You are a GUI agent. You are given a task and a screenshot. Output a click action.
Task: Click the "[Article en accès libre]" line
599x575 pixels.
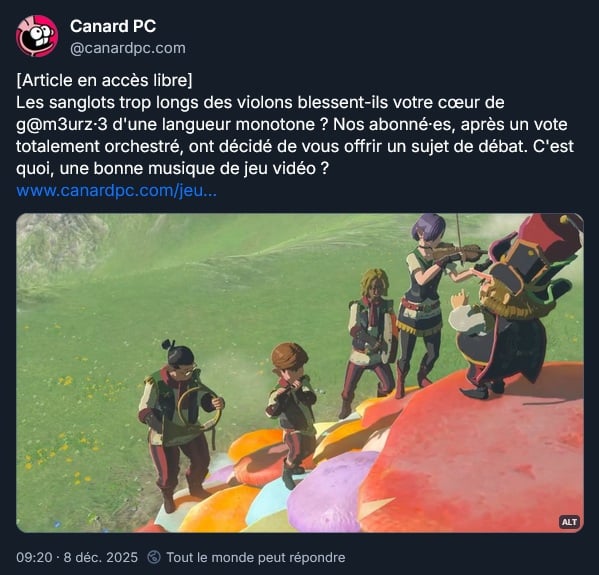tap(104, 80)
